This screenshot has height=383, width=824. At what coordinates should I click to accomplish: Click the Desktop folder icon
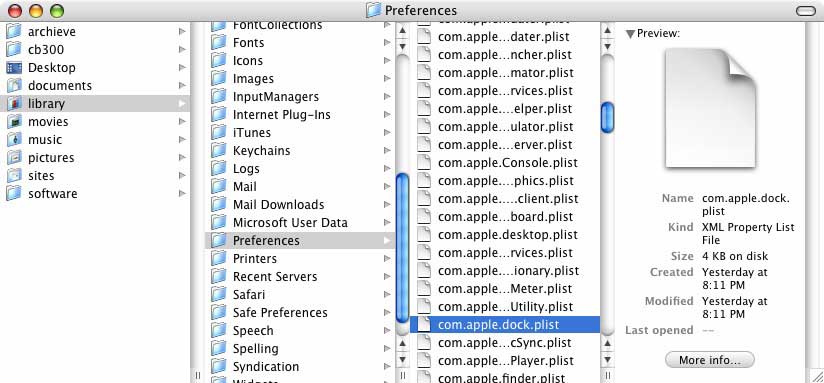(14, 67)
